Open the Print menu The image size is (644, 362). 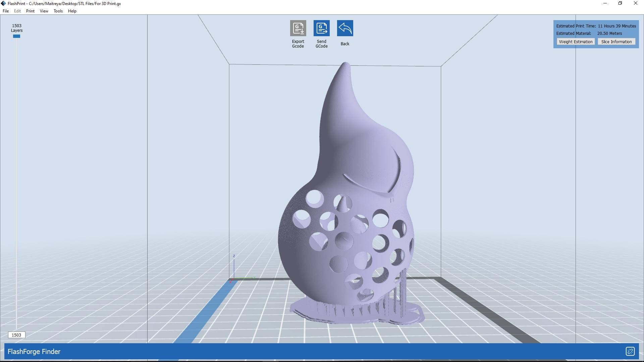click(30, 11)
